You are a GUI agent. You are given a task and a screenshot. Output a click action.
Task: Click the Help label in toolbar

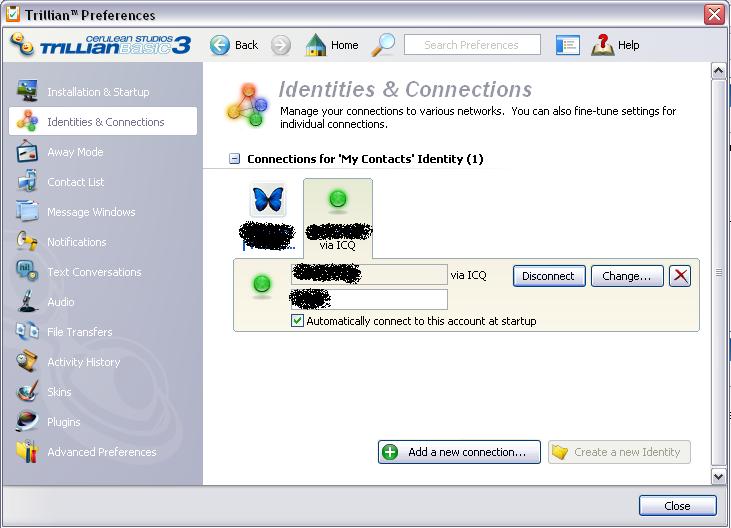[x=628, y=45]
